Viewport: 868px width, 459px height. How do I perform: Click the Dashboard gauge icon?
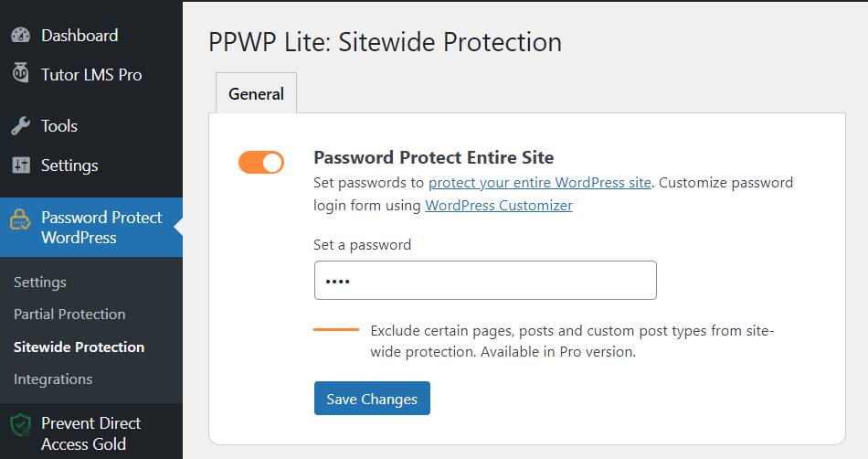click(20, 36)
